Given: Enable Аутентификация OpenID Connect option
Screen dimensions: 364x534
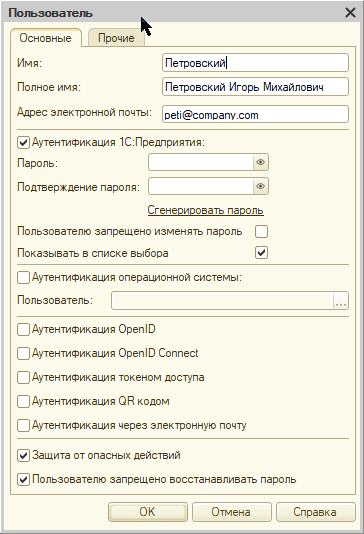Looking at the screenshot, I should (23, 354).
